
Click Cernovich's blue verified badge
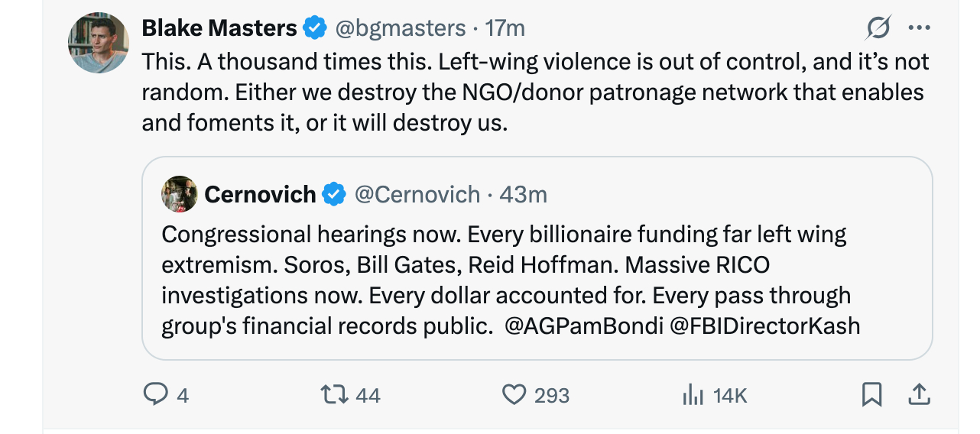(x=333, y=195)
